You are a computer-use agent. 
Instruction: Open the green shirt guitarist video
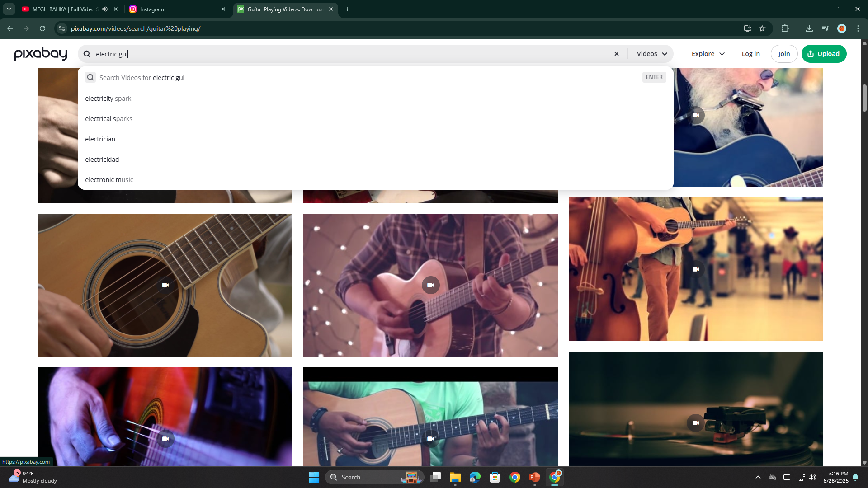pyautogui.click(x=430, y=417)
